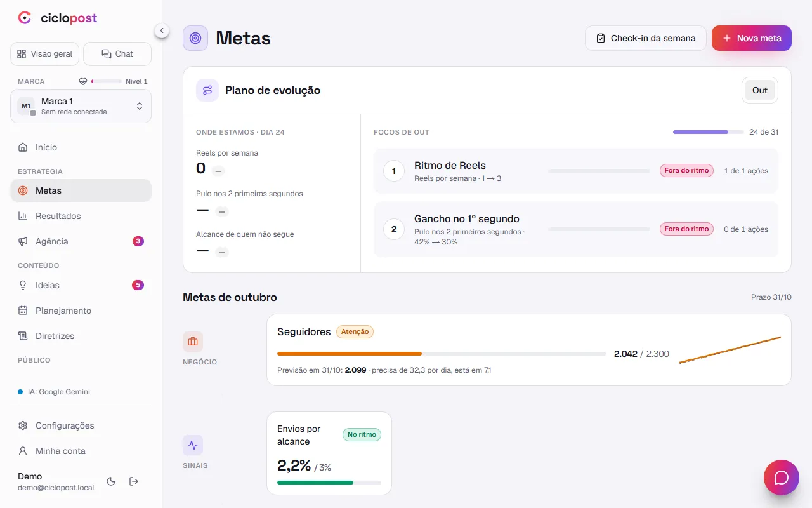Open the Marca 1 brand selector dropdown
This screenshot has height=508, width=812.
[81, 106]
